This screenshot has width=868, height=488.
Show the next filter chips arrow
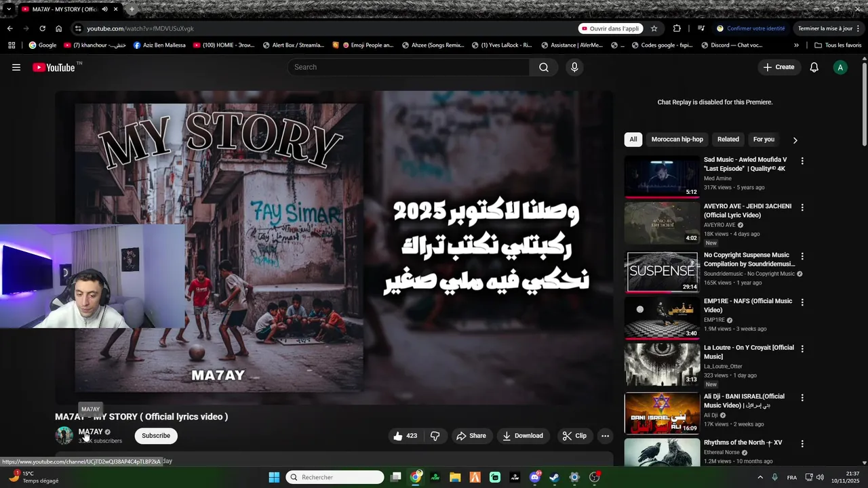pyautogui.click(x=795, y=140)
